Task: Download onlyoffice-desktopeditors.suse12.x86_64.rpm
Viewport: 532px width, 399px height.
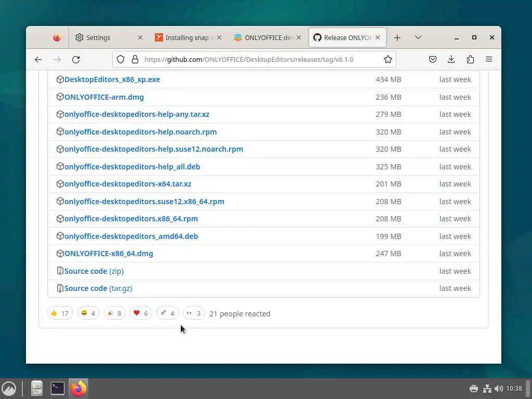Action: click(x=144, y=202)
